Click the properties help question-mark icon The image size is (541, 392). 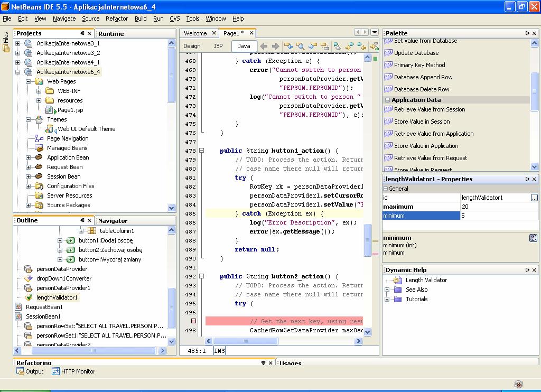click(x=533, y=238)
